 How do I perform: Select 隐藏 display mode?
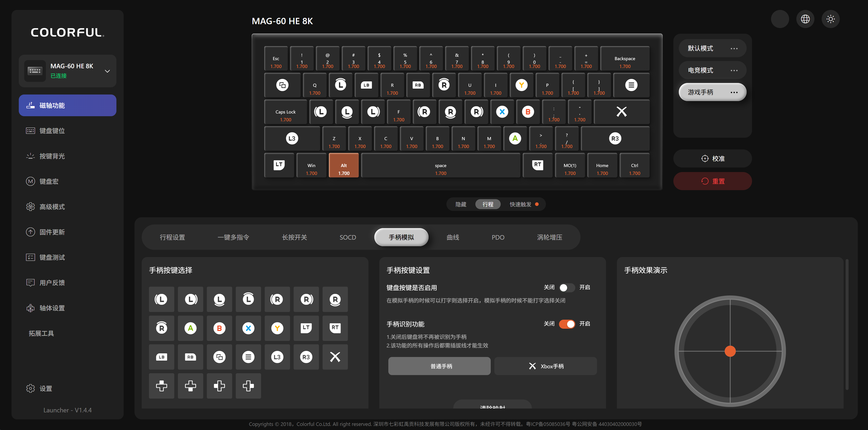coord(461,204)
